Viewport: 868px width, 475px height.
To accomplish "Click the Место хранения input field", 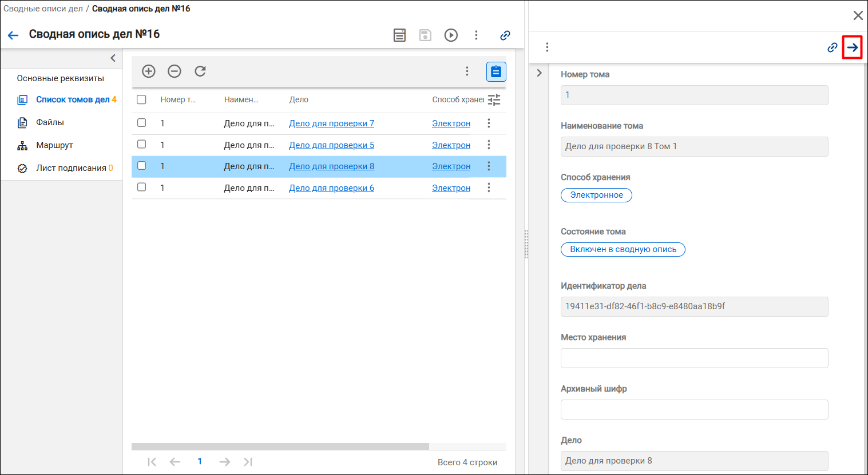I will (x=694, y=358).
